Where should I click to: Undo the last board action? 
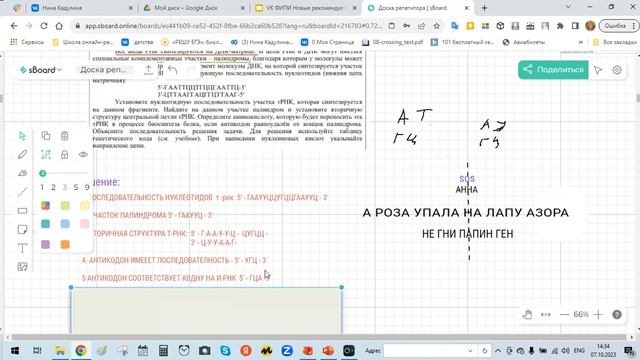click(173, 70)
